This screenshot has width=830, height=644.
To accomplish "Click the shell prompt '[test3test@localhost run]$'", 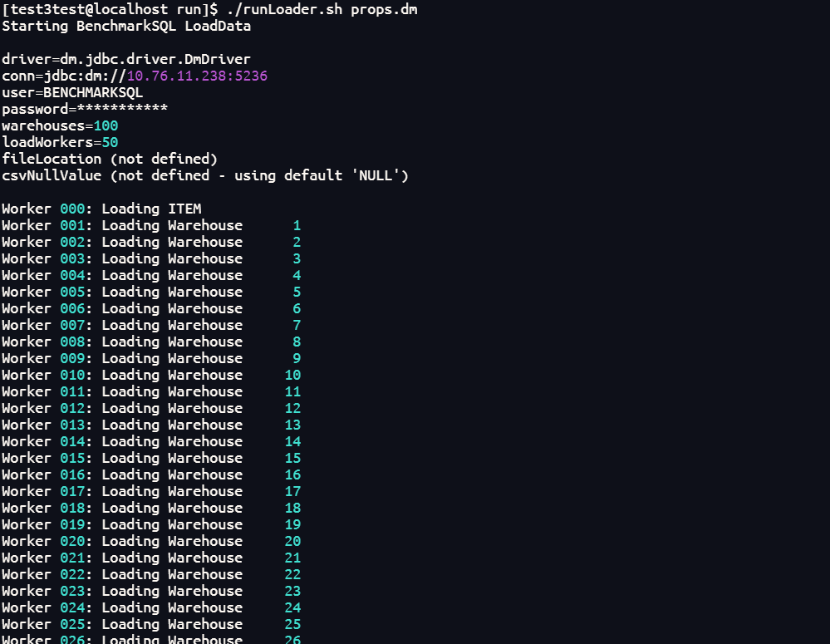I will pyautogui.click(x=110, y=9).
